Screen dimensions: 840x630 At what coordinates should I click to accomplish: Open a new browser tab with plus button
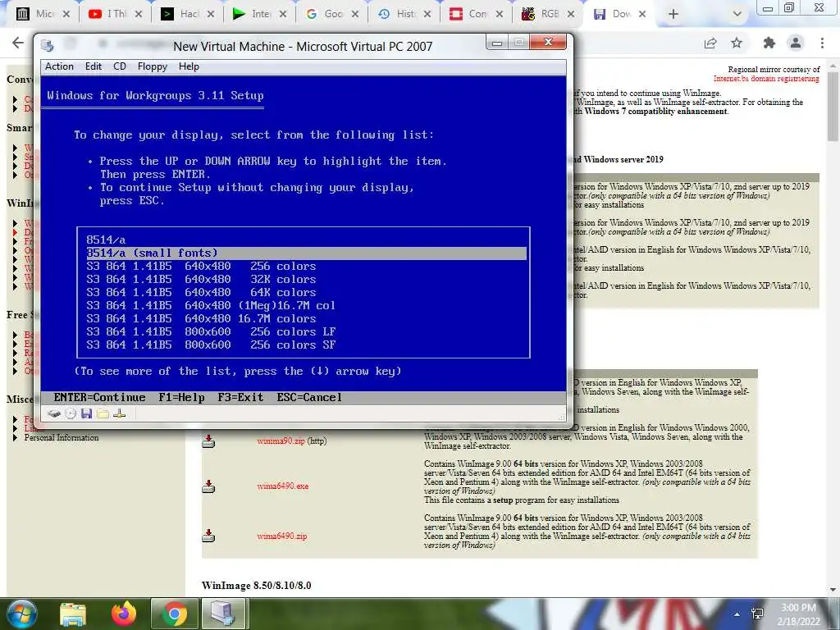coord(673,14)
